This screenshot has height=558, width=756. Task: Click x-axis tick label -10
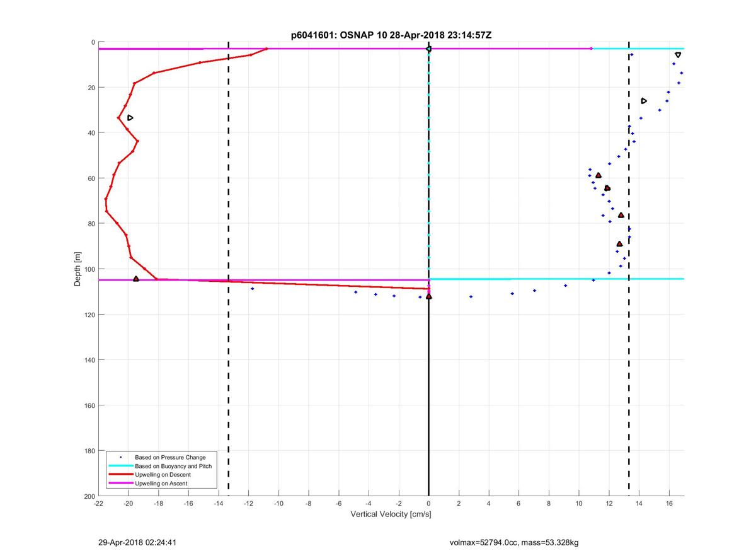tap(278, 504)
